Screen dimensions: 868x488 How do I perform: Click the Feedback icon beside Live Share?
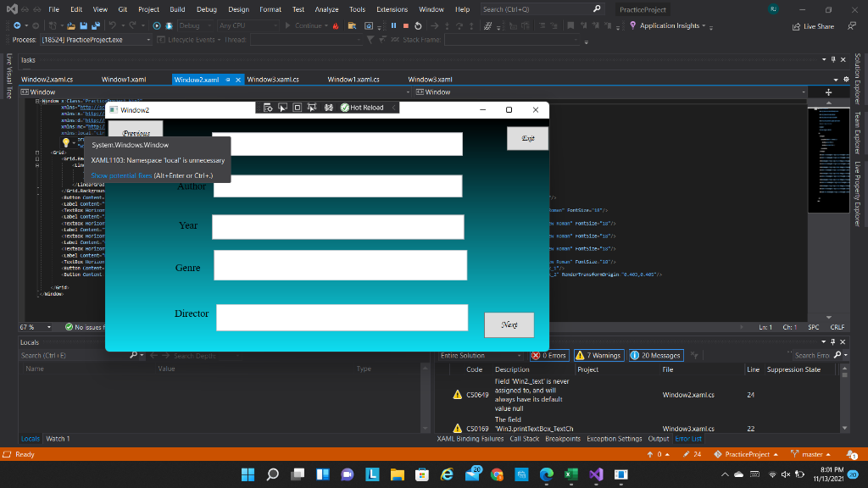[851, 26]
